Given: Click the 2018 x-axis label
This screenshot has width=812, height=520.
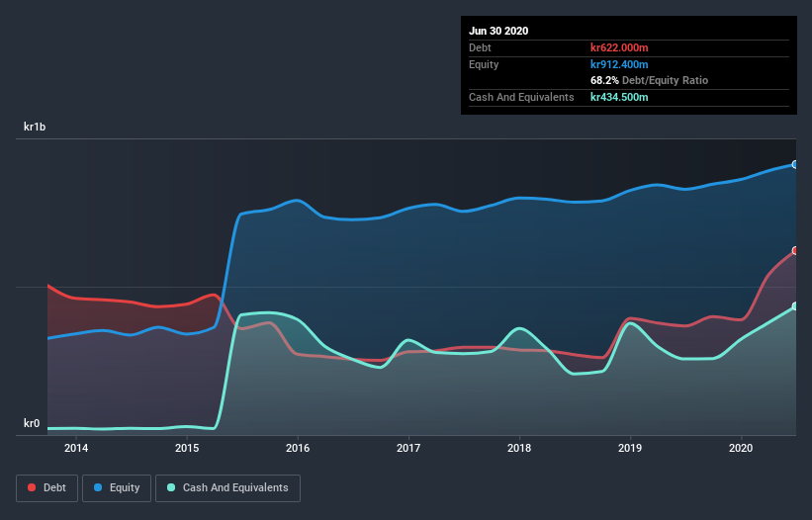Looking at the screenshot, I should [x=519, y=448].
